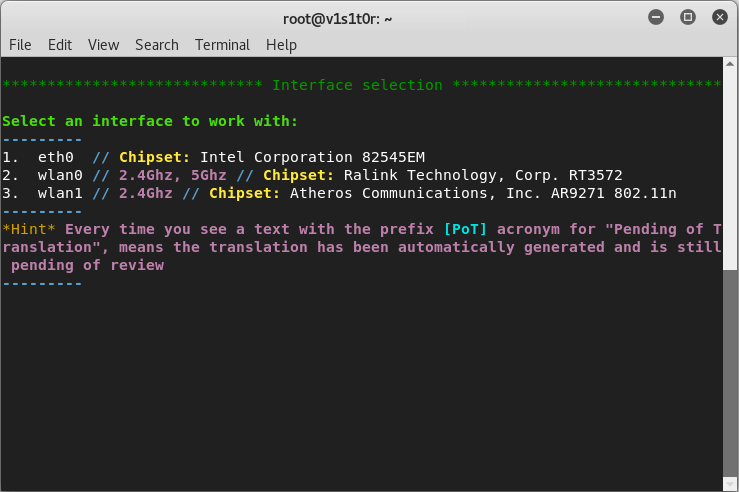Click the wlan1 Atheros interface line
This screenshot has width=739, height=492.
339,193
